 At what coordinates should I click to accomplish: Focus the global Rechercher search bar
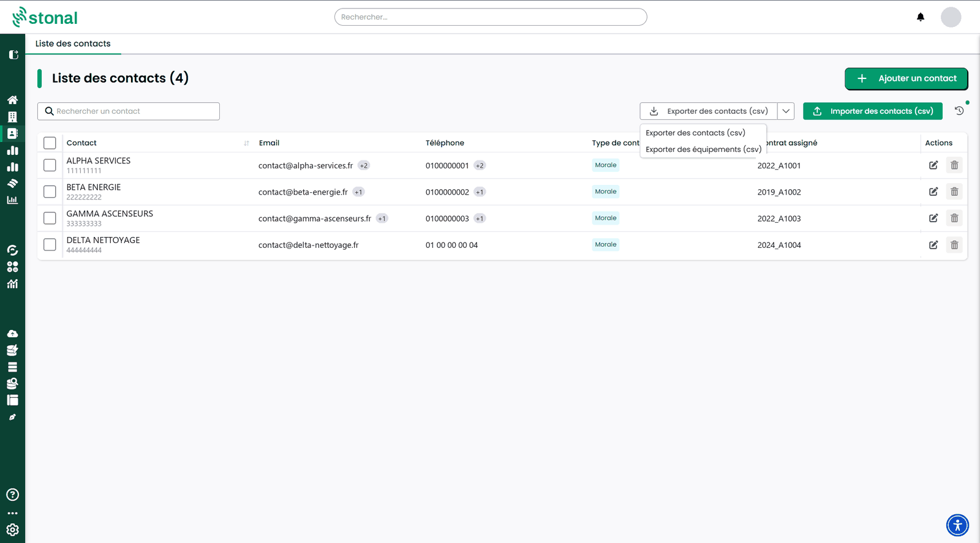[x=491, y=17]
